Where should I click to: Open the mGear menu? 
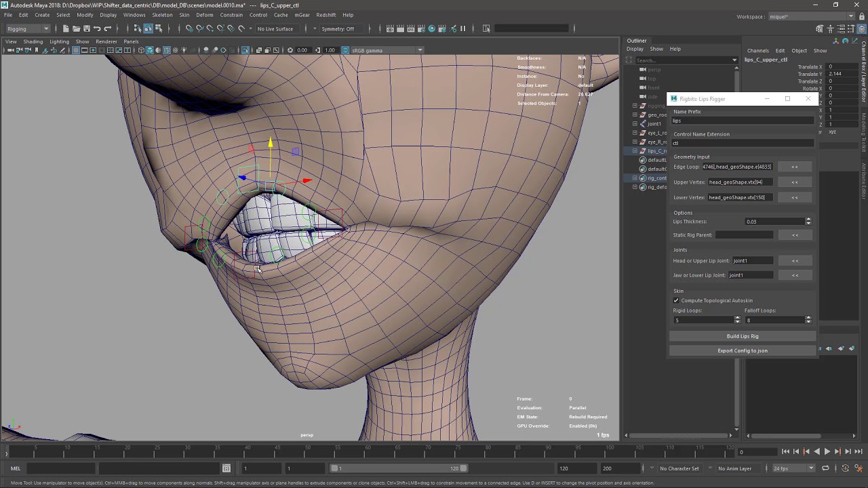pyautogui.click(x=302, y=15)
